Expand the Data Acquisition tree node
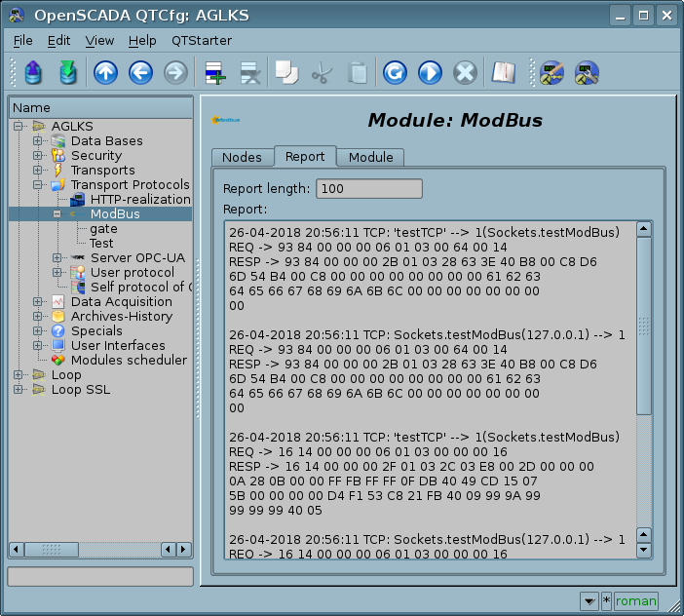The height and width of the screenshot is (616, 684). tap(38, 302)
